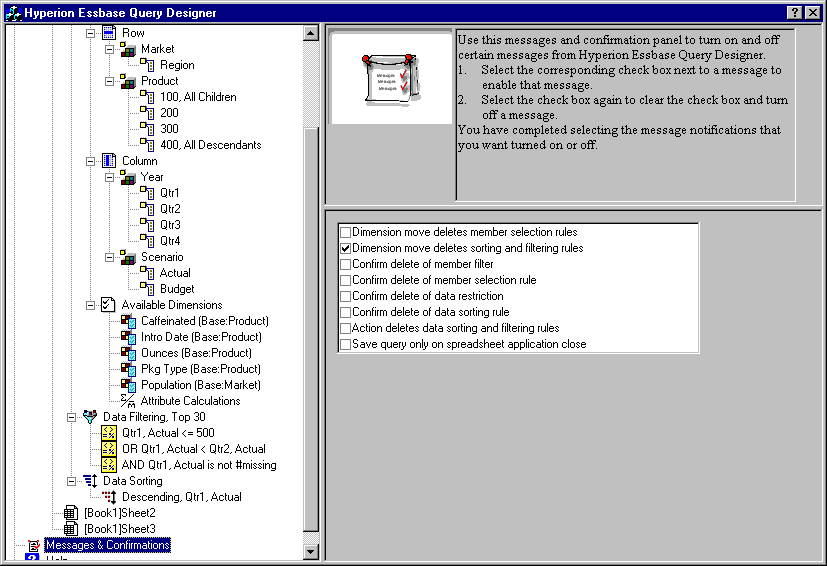Uncheck Dimension move deletes sorting and filtering rules
Viewport: 827px width, 566px height.
coord(346,248)
